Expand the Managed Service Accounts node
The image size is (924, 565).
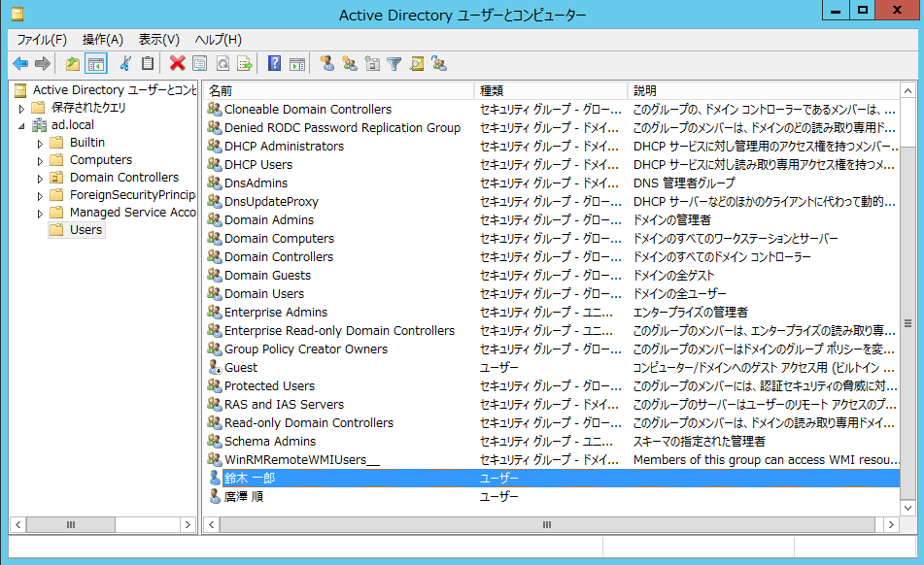(40, 214)
